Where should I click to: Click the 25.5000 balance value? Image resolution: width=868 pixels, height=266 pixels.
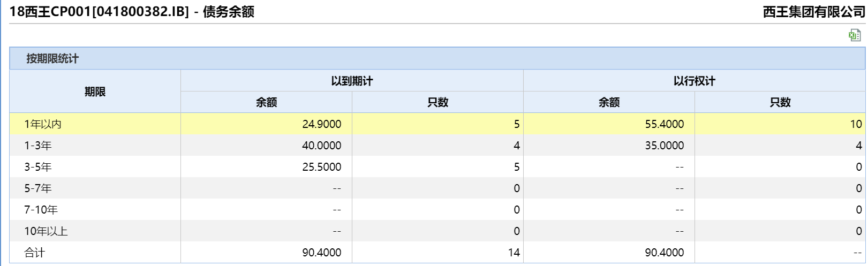click(322, 167)
